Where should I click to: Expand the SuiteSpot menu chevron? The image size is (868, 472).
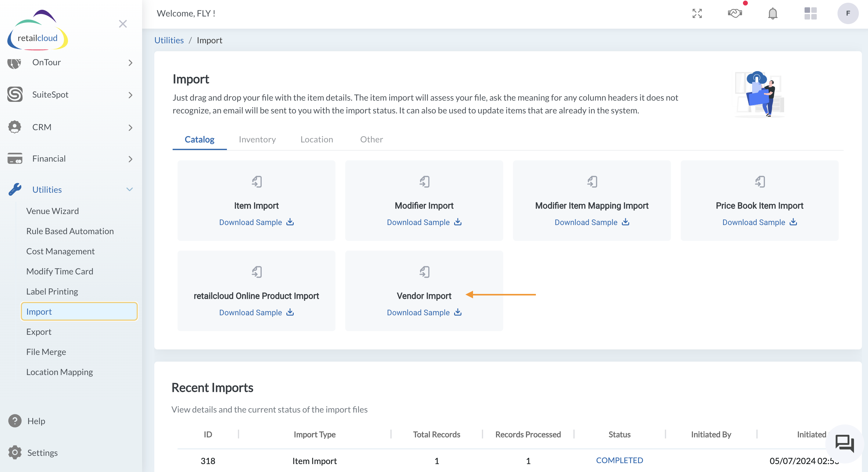(131, 95)
